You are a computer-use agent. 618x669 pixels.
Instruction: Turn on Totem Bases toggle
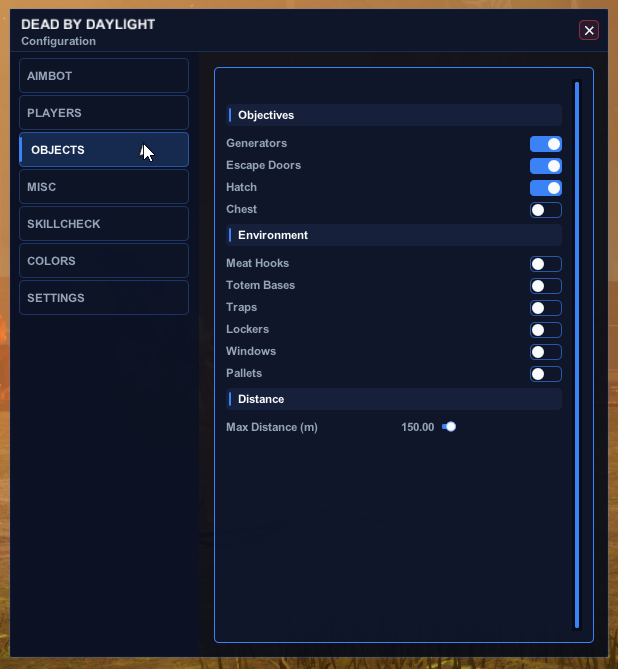click(x=545, y=286)
